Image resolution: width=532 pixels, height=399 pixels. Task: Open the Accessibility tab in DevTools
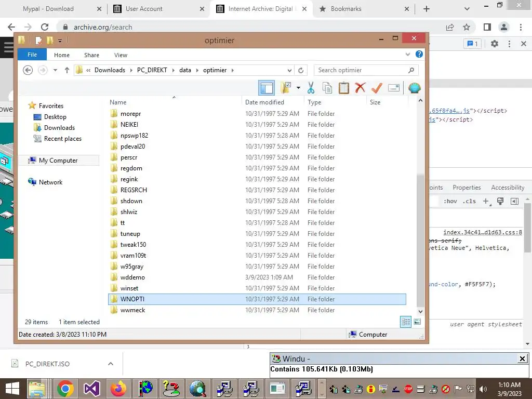pyautogui.click(x=508, y=188)
